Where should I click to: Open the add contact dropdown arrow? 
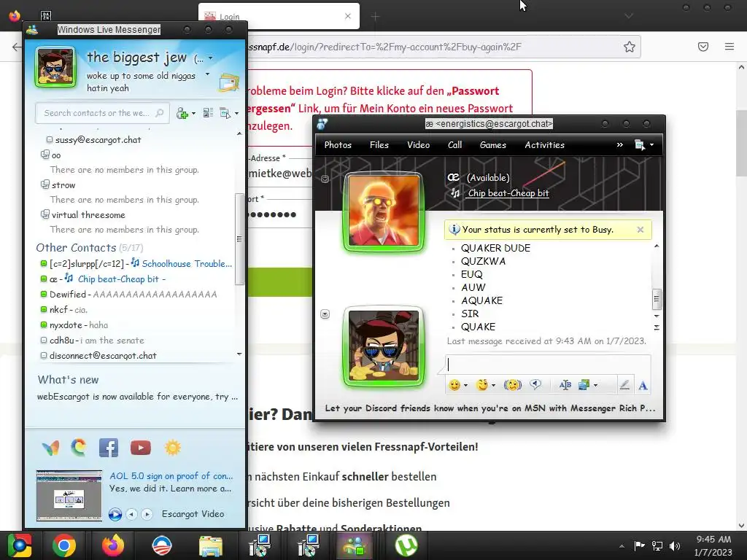coord(193,113)
